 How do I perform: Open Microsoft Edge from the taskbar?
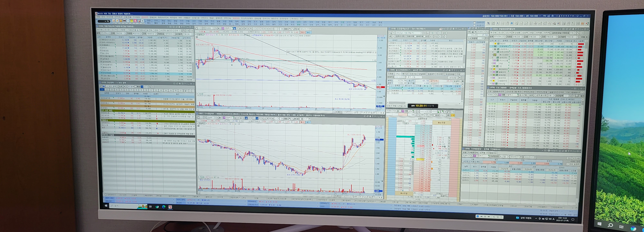click(x=164, y=207)
